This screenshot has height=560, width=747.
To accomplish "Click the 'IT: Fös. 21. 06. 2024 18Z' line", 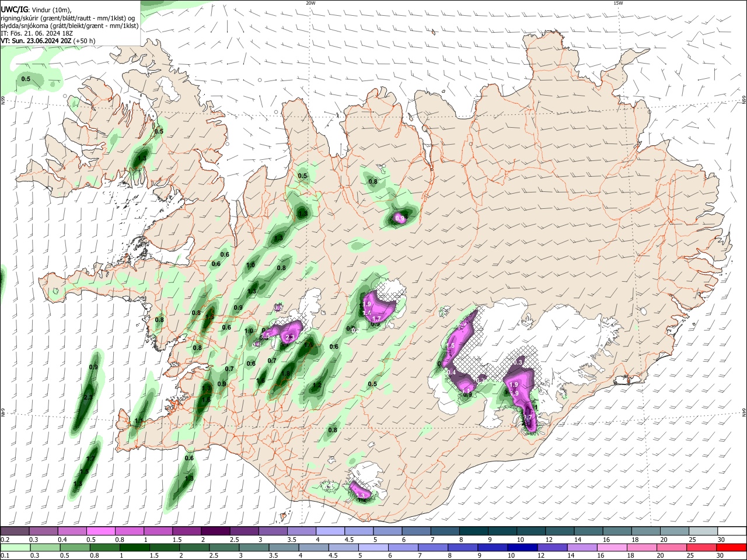I will click(x=38, y=33).
